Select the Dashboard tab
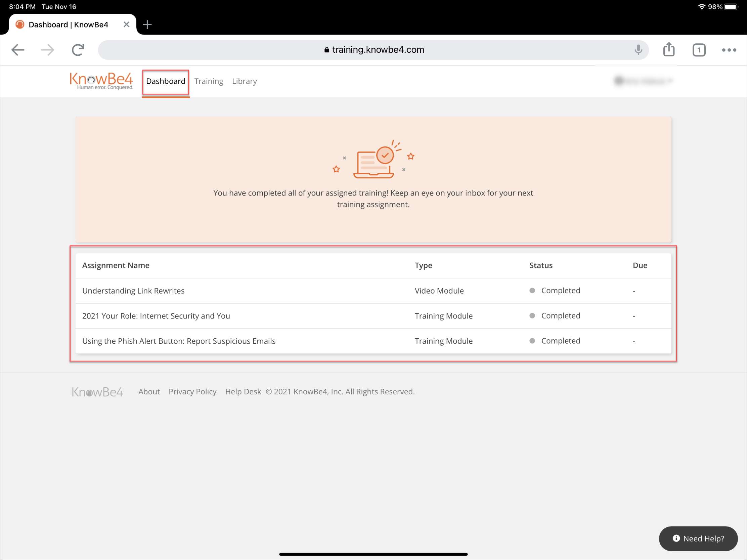The image size is (747, 560). tap(166, 81)
